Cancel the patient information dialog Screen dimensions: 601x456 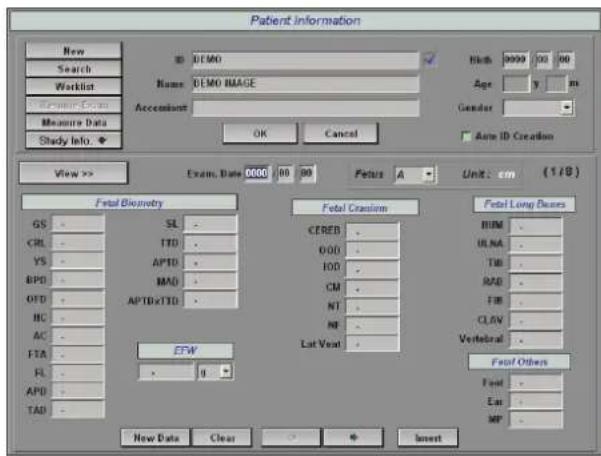pyautogui.click(x=341, y=133)
